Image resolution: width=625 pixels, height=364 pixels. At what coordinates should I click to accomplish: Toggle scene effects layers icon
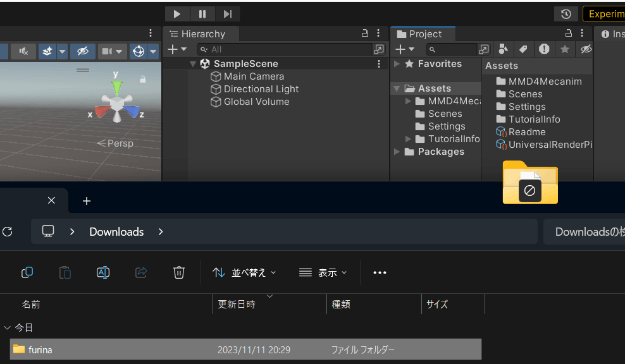[x=47, y=51]
